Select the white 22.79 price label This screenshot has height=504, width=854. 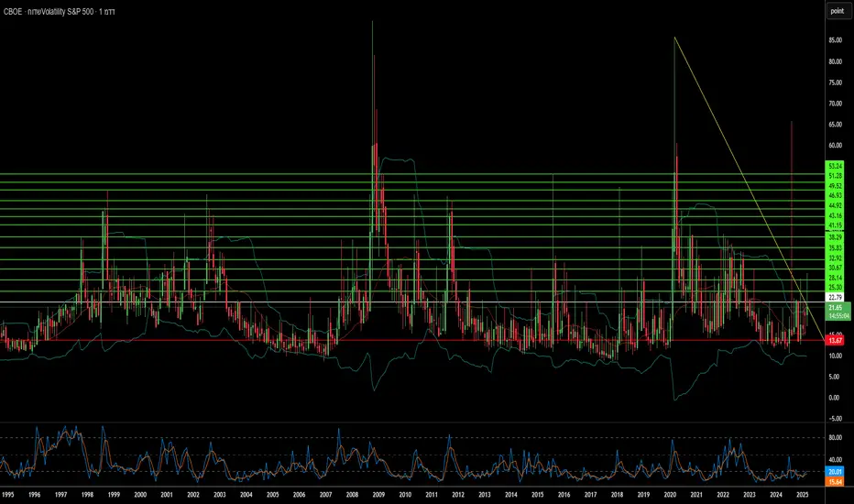coord(835,296)
